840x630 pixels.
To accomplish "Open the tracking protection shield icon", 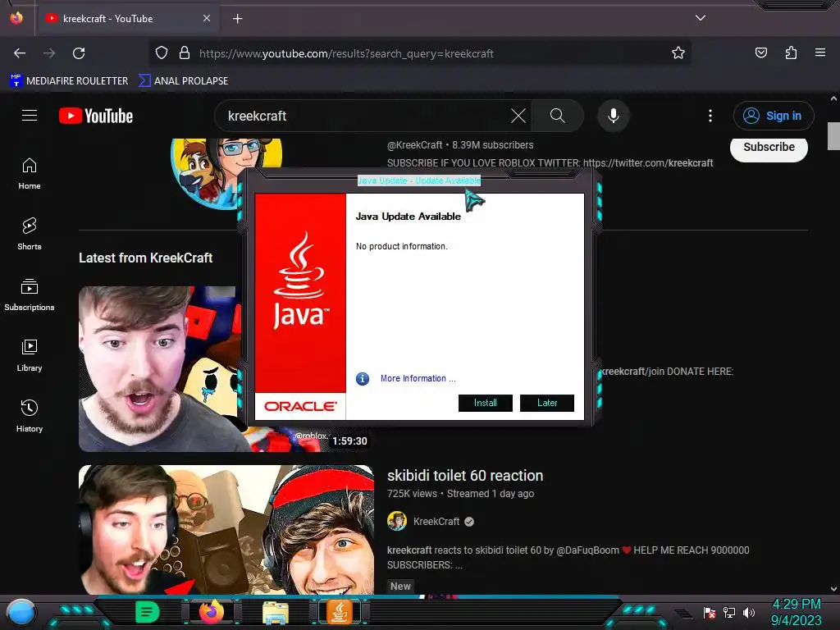I will tap(162, 52).
